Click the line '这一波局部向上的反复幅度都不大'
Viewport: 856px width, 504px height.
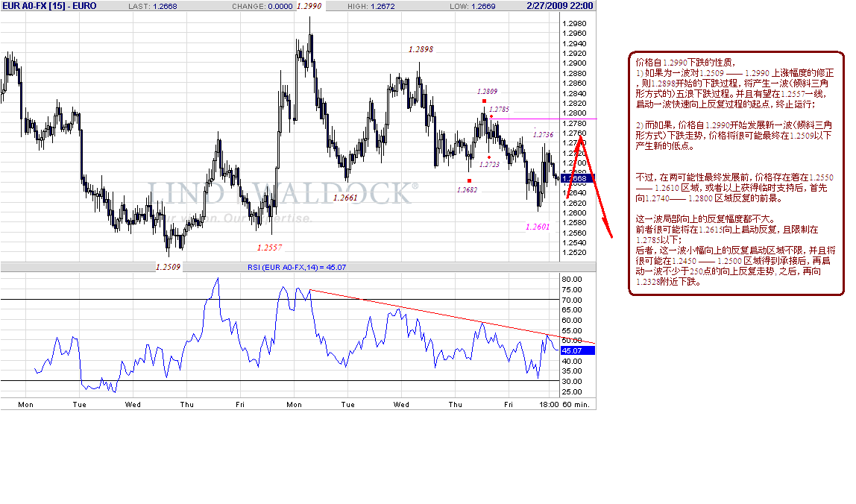705,219
